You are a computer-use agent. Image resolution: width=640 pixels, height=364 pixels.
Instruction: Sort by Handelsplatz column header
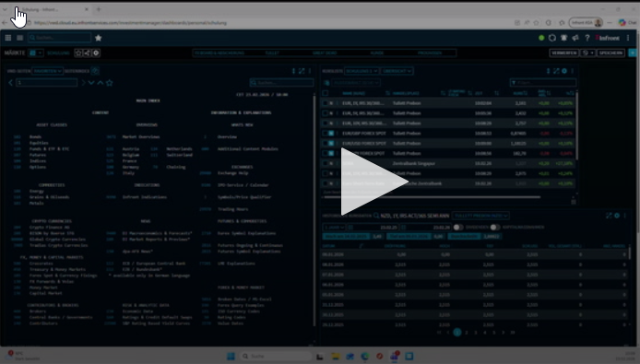click(x=406, y=93)
